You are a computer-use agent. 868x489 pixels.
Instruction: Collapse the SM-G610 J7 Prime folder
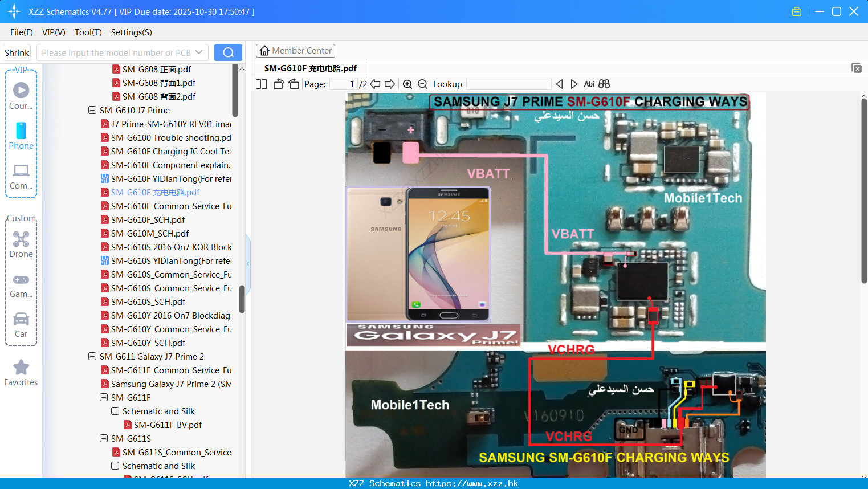coord(92,110)
